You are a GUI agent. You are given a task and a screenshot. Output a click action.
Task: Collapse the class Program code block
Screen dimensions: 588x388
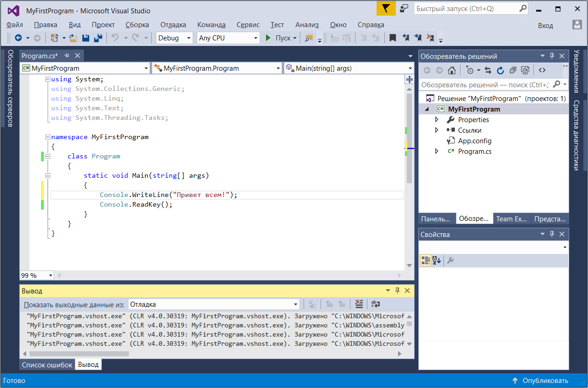tap(48, 156)
